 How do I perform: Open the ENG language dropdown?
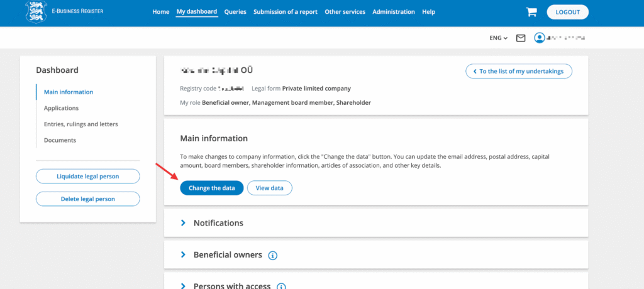coord(498,38)
